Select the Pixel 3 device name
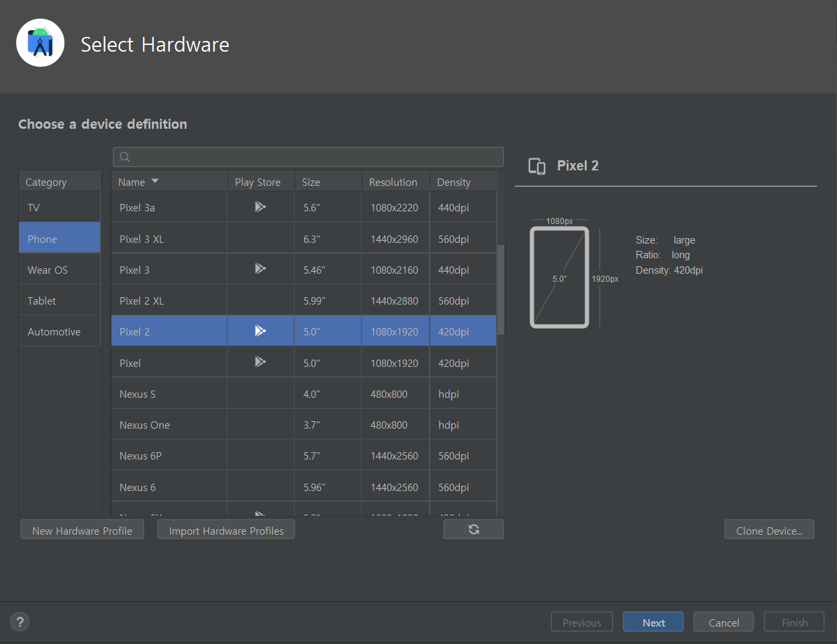This screenshot has height=644, width=837. point(134,270)
